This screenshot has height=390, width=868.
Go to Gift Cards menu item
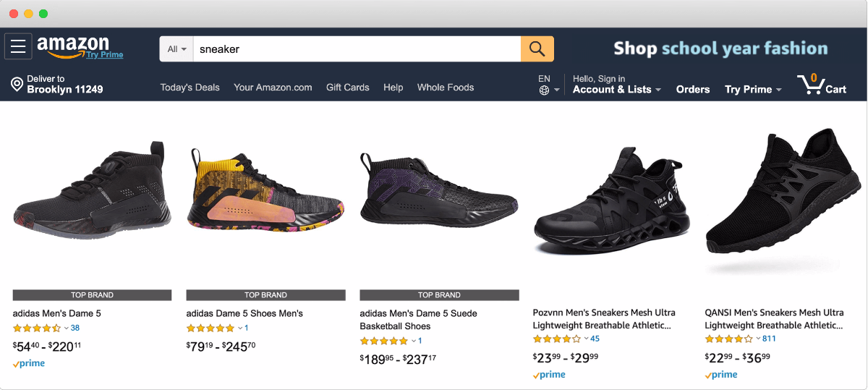(x=347, y=88)
